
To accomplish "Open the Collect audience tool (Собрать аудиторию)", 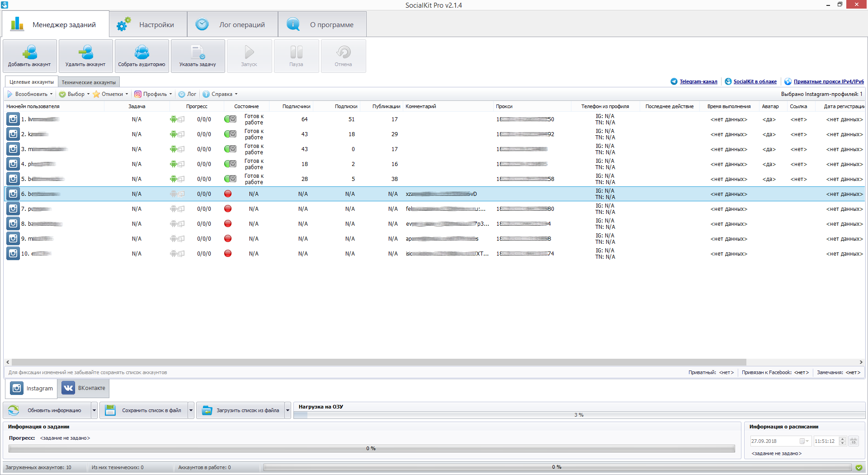I will click(x=142, y=56).
